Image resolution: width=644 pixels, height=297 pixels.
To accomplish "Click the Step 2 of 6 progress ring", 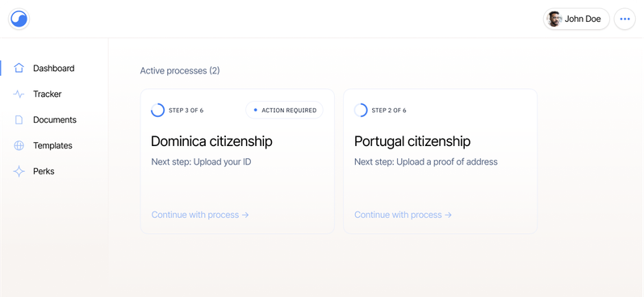I will click(361, 110).
